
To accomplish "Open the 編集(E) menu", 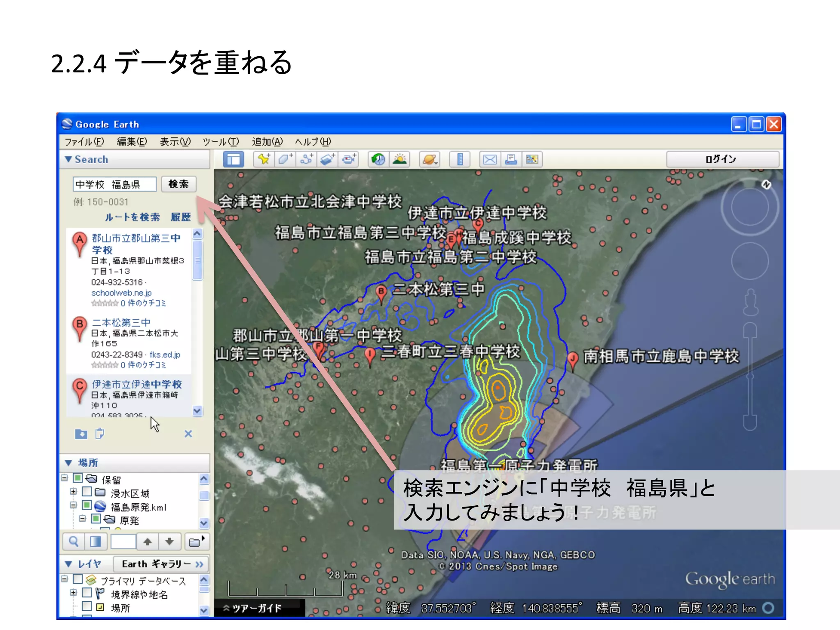I will point(132,142).
